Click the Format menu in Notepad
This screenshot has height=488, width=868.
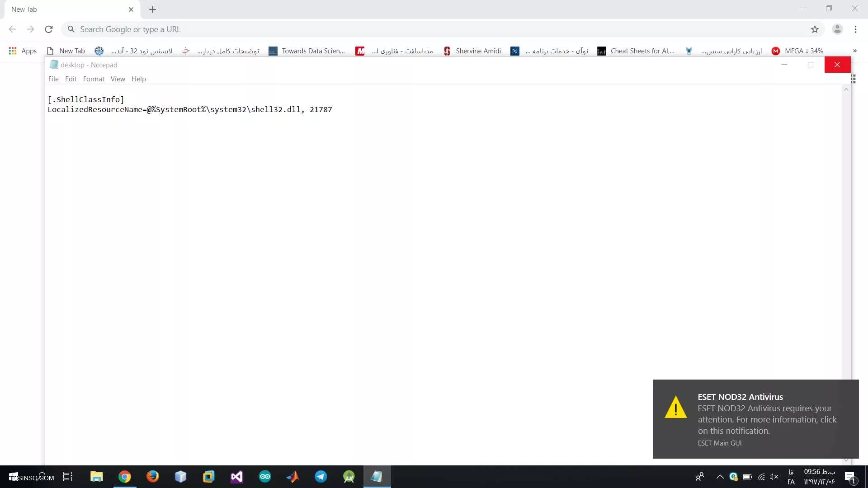click(94, 79)
